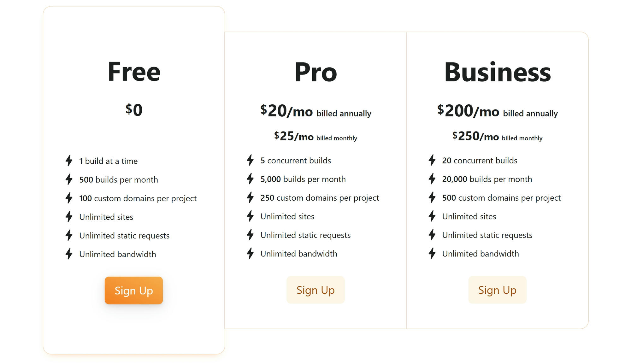Image resolution: width=631 pixels, height=364 pixels.
Task: Select the Pro plan title
Action: [x=315, y=72]
